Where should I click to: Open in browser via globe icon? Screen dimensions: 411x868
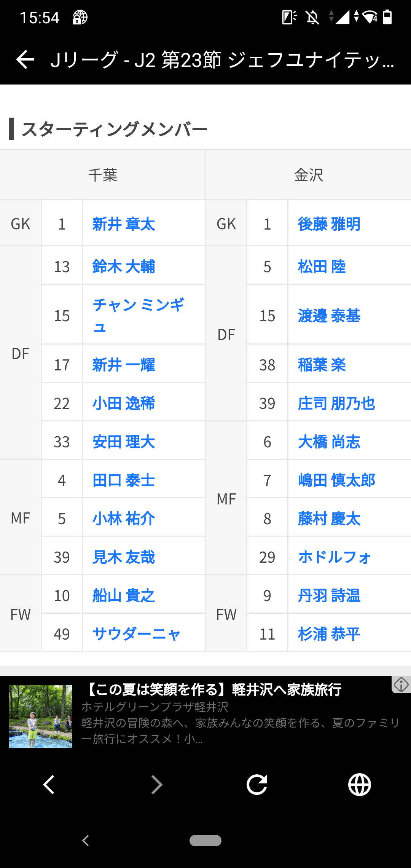pyautogui.click(x=359, y=785)
